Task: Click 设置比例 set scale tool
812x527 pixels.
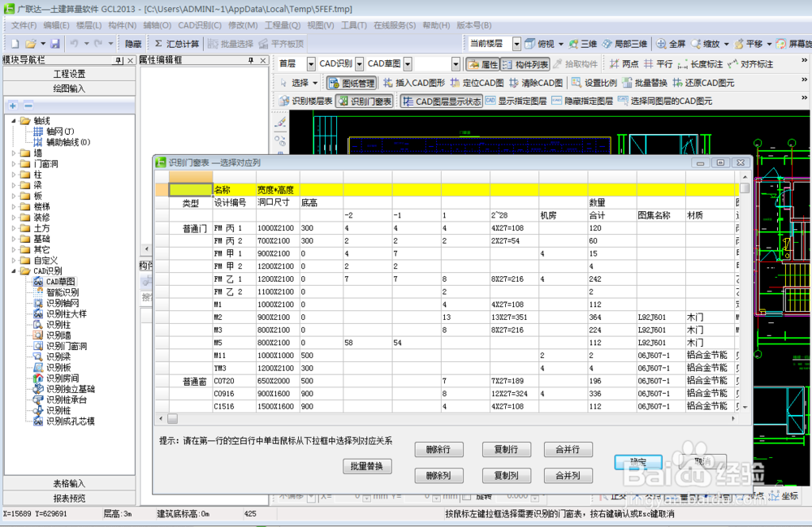Action: 594,83
